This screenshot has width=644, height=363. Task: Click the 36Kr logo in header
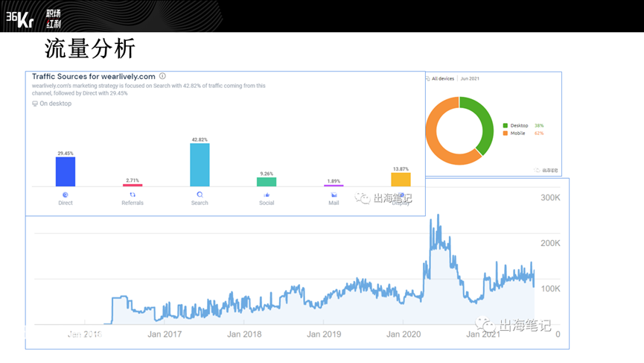click(19, 19)
